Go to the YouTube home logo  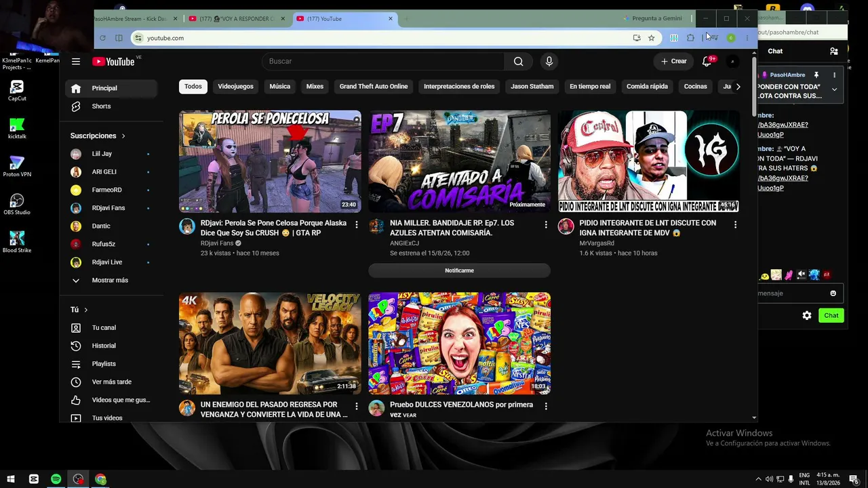[113, 62]
